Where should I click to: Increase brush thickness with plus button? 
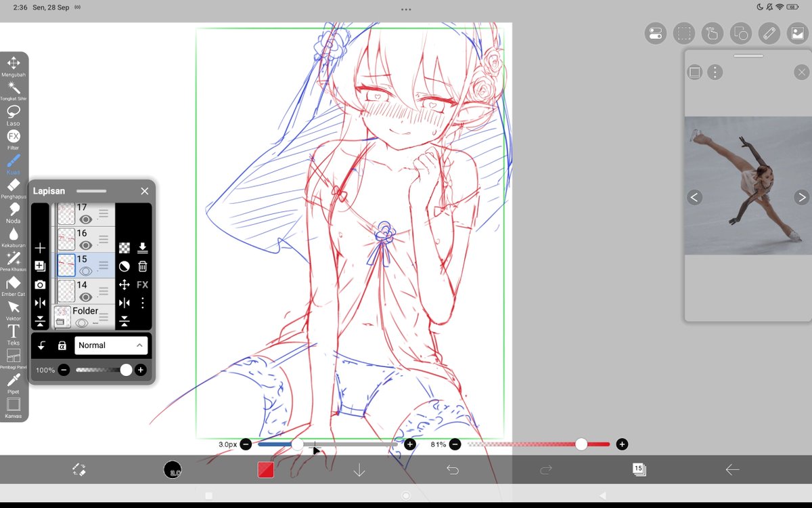point(410,444)
